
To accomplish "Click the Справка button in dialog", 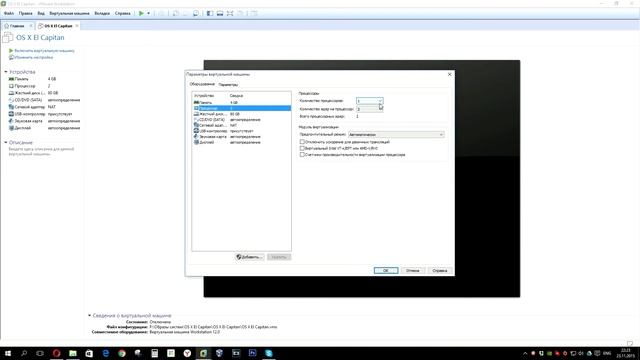I will point(440,271).
